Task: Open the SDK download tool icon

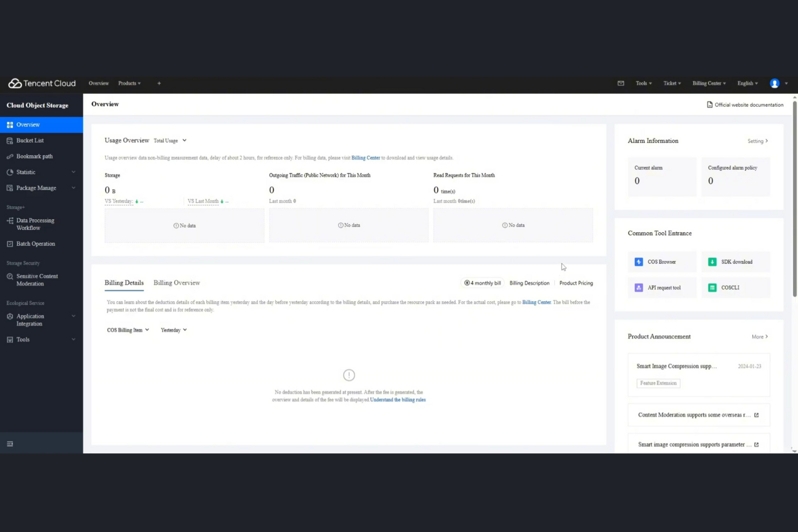Action: (x=712, y=261)
